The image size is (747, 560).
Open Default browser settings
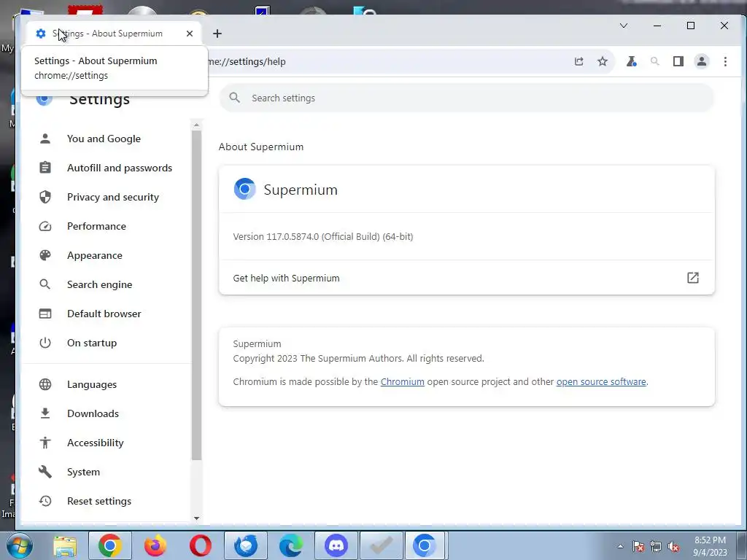[104, 314]
